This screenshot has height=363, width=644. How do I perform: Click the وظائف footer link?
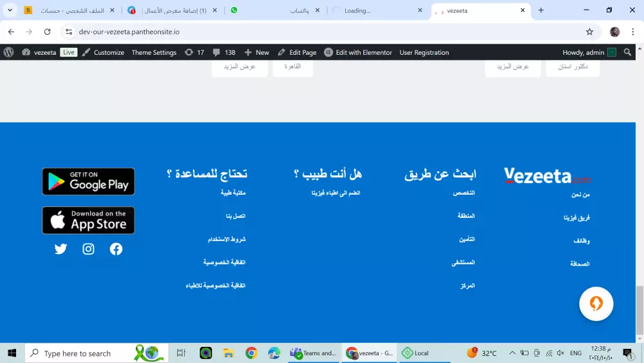[582, 240]
